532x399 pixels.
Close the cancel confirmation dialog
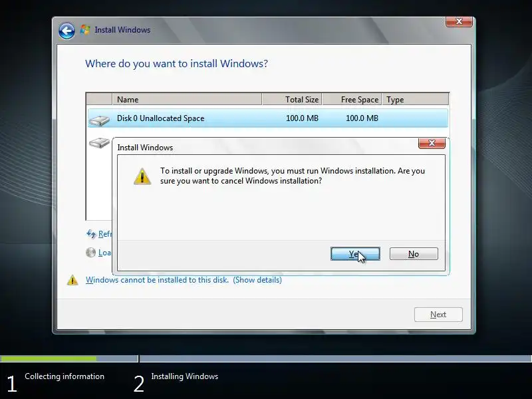click(432, 143)
